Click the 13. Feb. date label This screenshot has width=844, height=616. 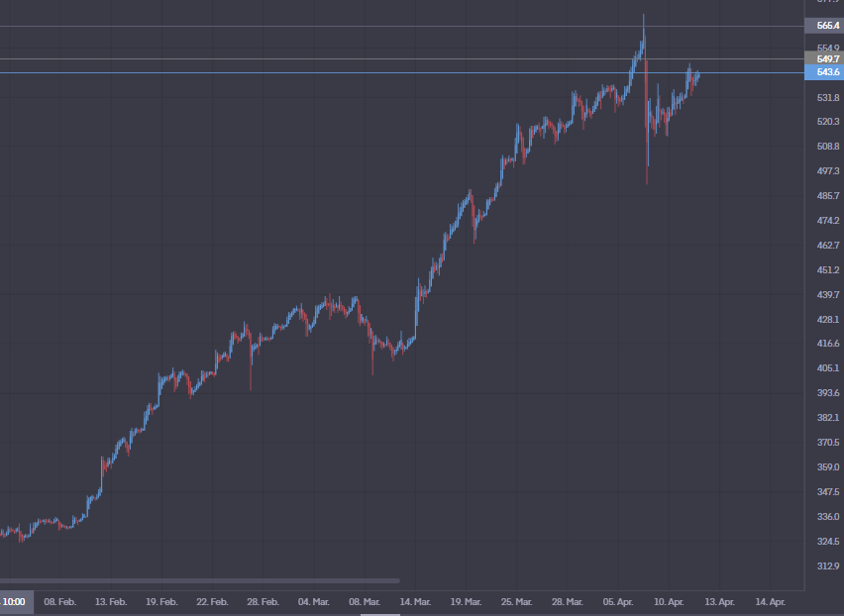coord(111,601)
